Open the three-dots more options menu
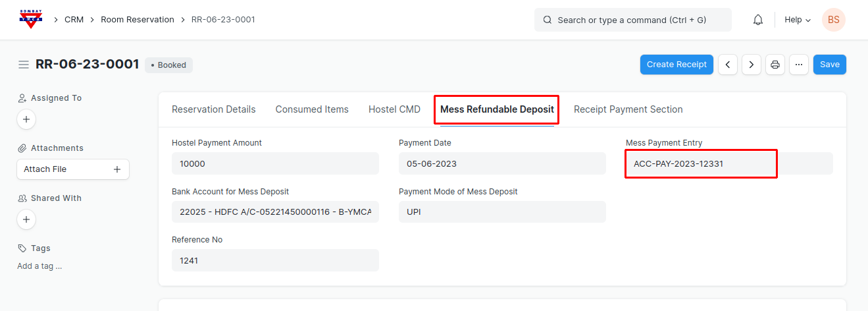This screenshot has height=311, width=868. [799, 65]
